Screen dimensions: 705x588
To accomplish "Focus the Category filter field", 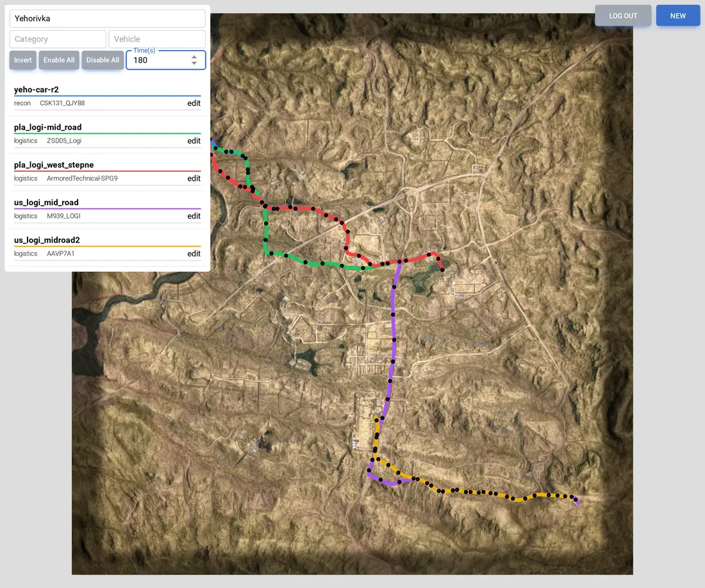I will (x=58, y=39).
